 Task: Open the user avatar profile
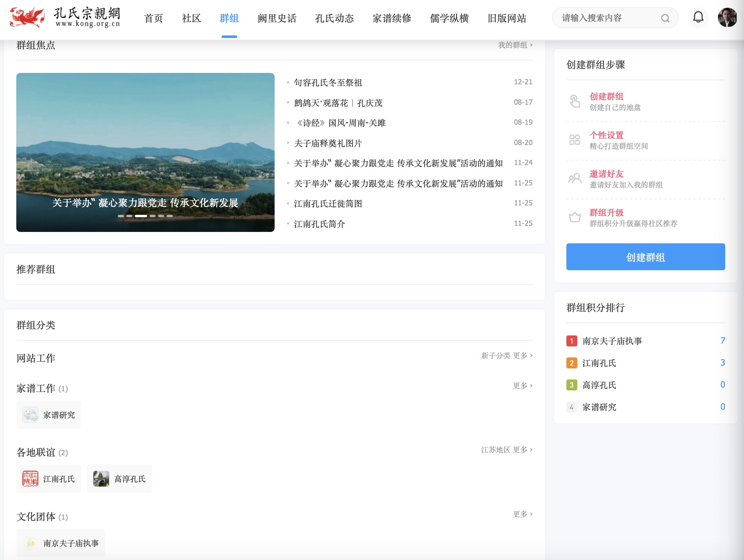pyautogui.click(x=727, y=18)
